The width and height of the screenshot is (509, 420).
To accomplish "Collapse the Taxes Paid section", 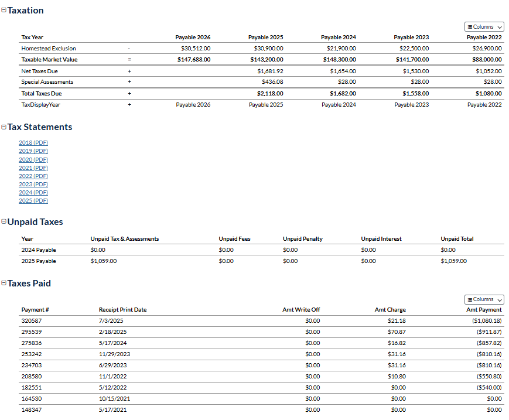I will point(4,284).
